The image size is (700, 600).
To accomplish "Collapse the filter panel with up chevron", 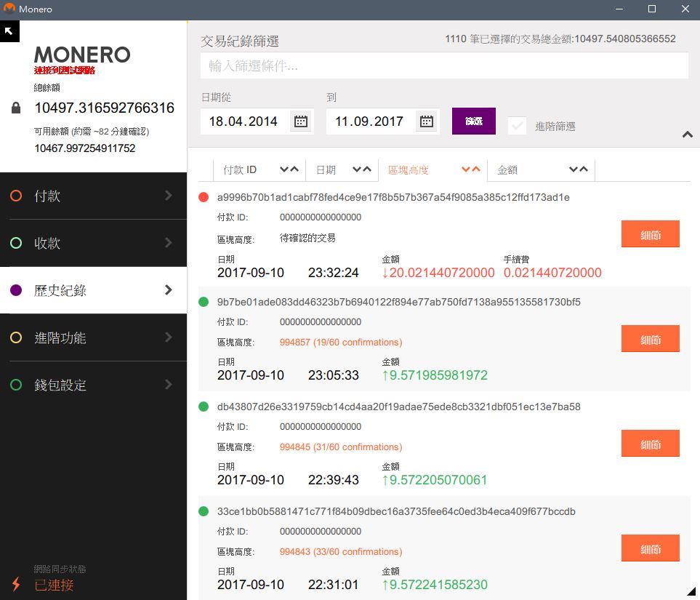I will (x=688, y=134).
